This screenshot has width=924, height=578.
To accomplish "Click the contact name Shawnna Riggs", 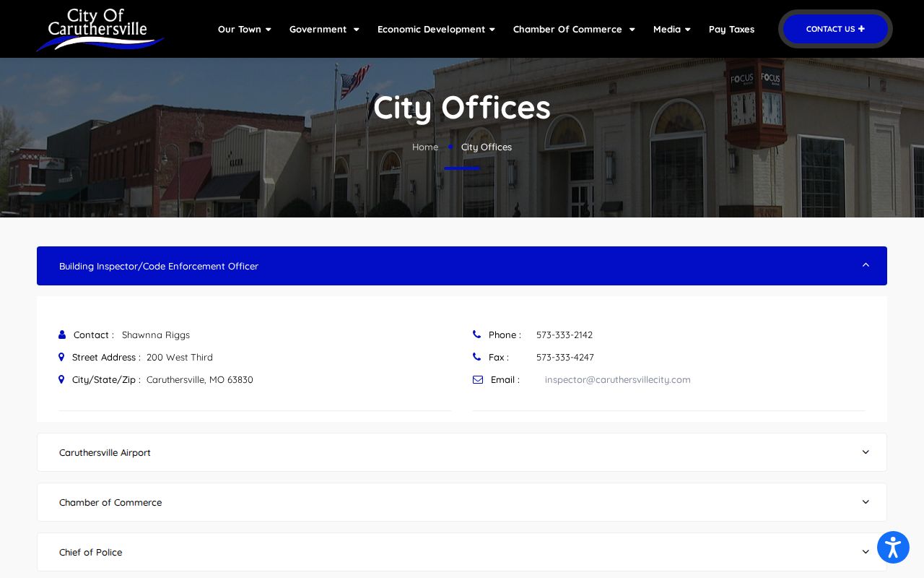I will (x=156, y=335).
